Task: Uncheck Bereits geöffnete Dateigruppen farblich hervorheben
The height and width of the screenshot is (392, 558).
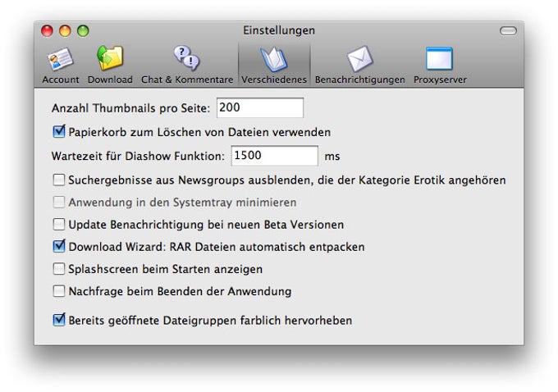Action: tap(59, 320)
